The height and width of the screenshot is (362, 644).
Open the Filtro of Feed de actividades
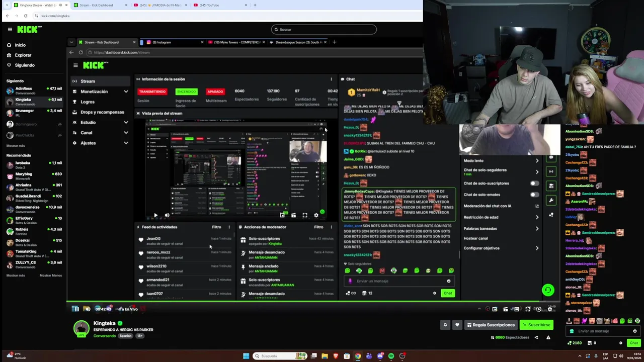click(216, 227)
